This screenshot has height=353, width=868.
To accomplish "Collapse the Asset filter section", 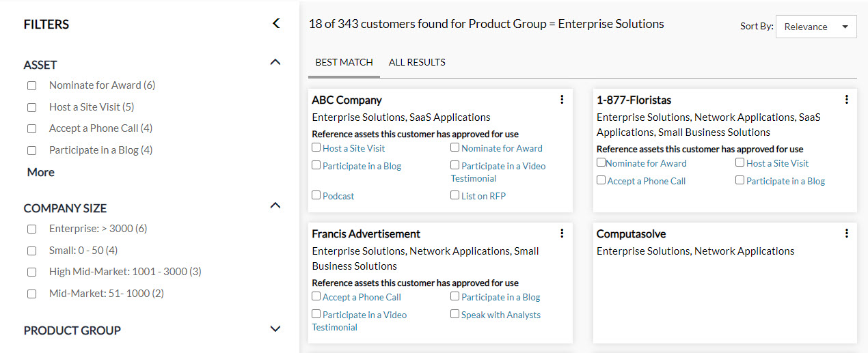I will pyautogui.click(x=275, y=62).
